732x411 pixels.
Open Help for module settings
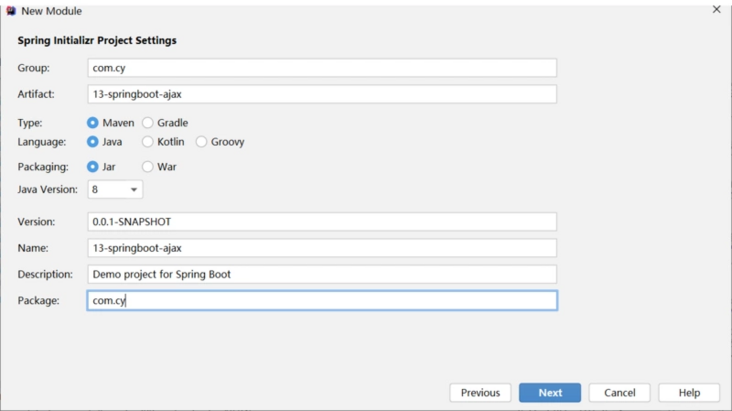tap(689, 393)
